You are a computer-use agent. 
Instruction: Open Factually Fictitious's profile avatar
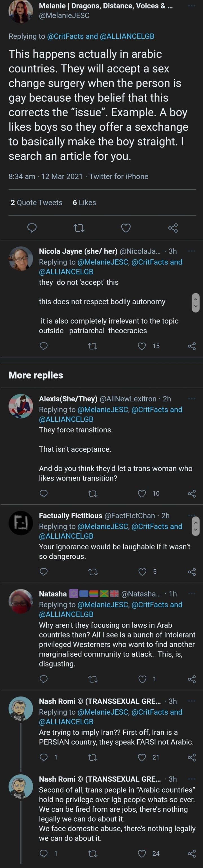[x=21, y=523]
